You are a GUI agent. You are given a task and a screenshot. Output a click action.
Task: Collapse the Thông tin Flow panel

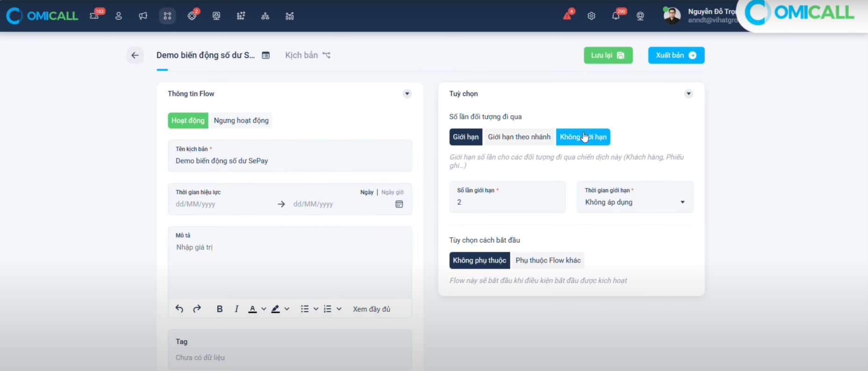[407, 94]
